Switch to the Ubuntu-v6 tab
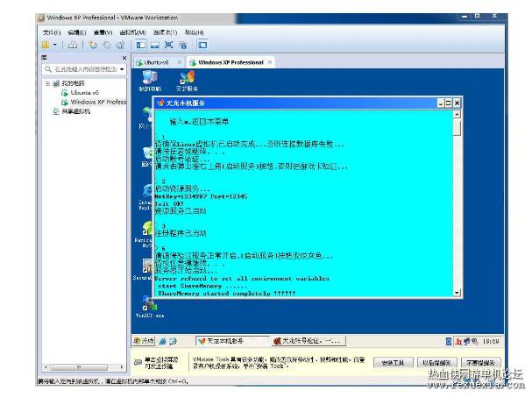 (x=156, y=62)
